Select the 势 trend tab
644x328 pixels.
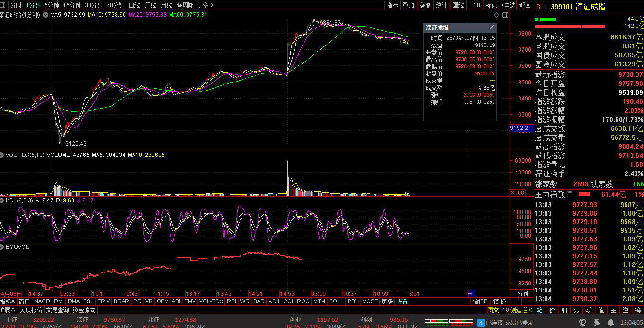tap(577, 310)
